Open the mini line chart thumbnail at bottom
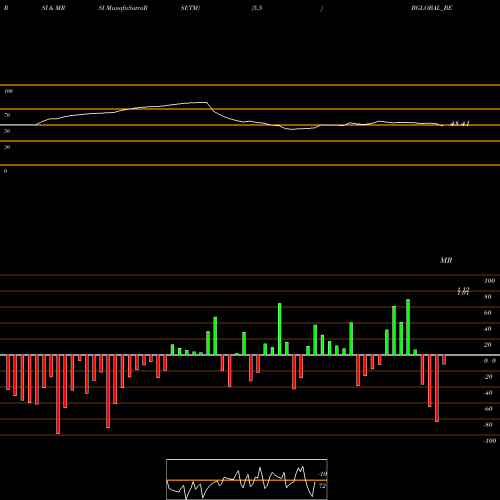Viewport: 500px width, 500px height. pyautogui.click(x=247, y=479)
